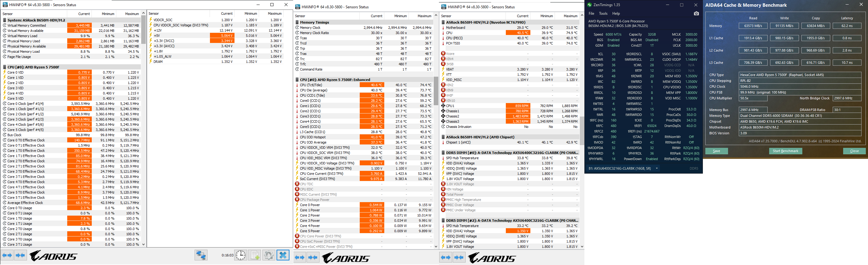This screenshot has height=265, width=868.
Task: Select the 'Average Effective Clock' row
Action: [71, 203]
